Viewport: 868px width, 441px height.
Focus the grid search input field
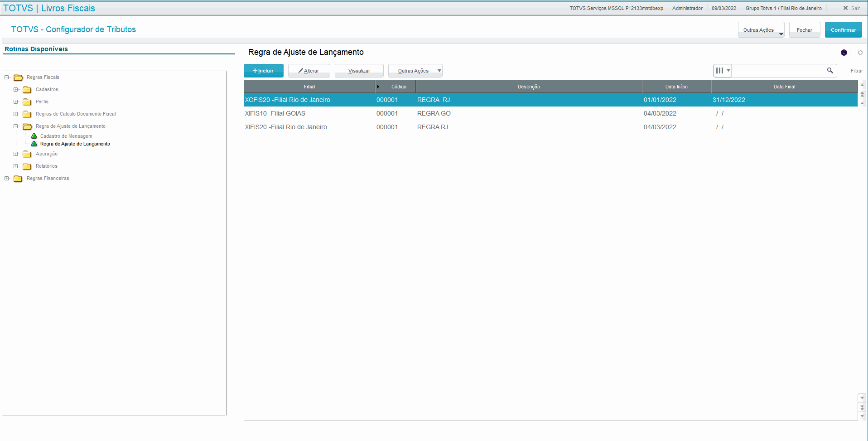point(779,71)
